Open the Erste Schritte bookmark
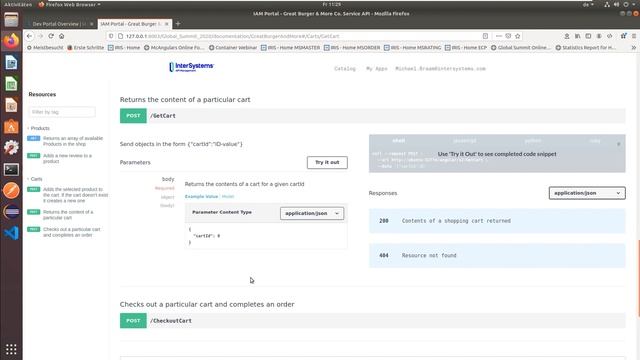640x360 pixels. (85, 47)
